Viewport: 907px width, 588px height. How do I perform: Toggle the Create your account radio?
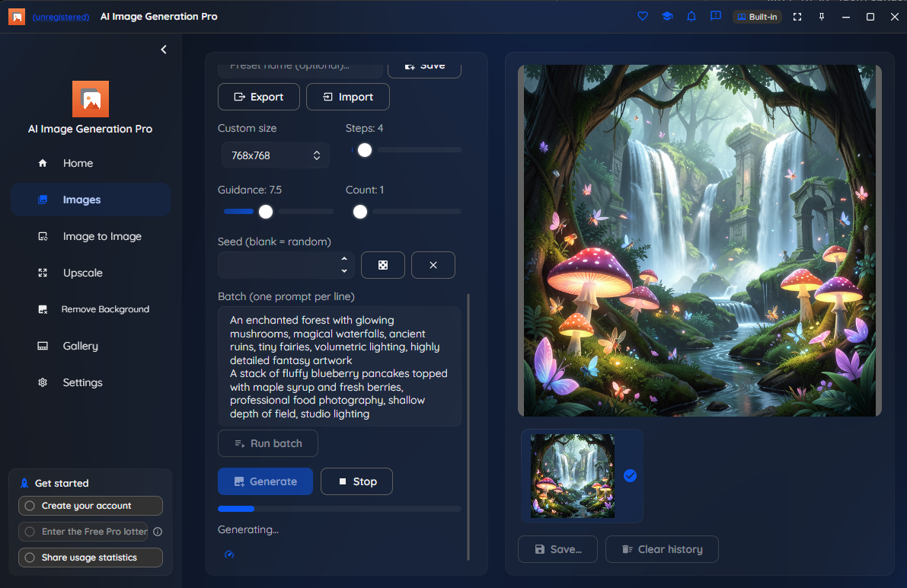(30, 506)
